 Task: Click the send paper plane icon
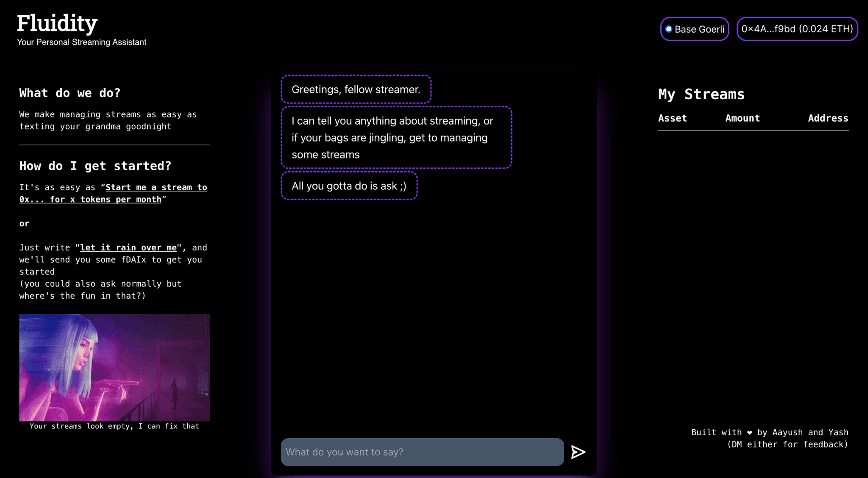tap(578, 452)
